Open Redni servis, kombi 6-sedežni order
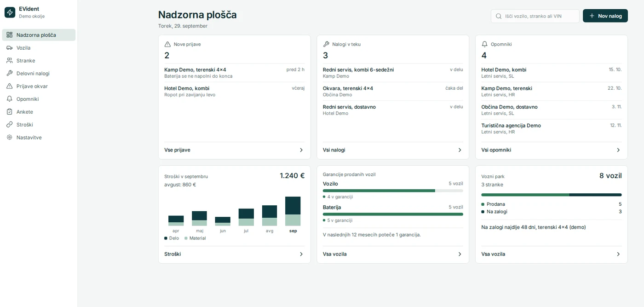The image size is (644, 307). point(393,73)
